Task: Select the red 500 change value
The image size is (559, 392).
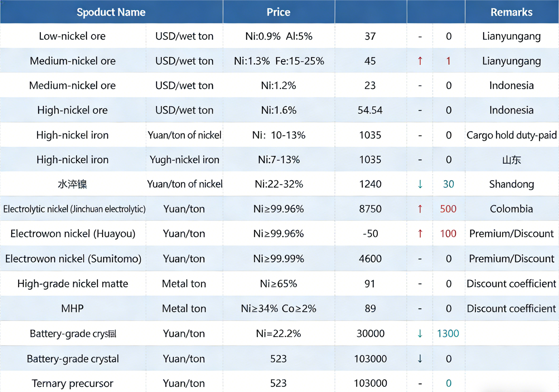Action: coord(448,209)
